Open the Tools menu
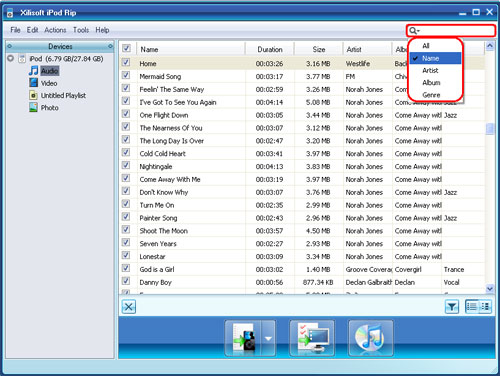This screenshot has height=376, width=500. coord(81,30)
